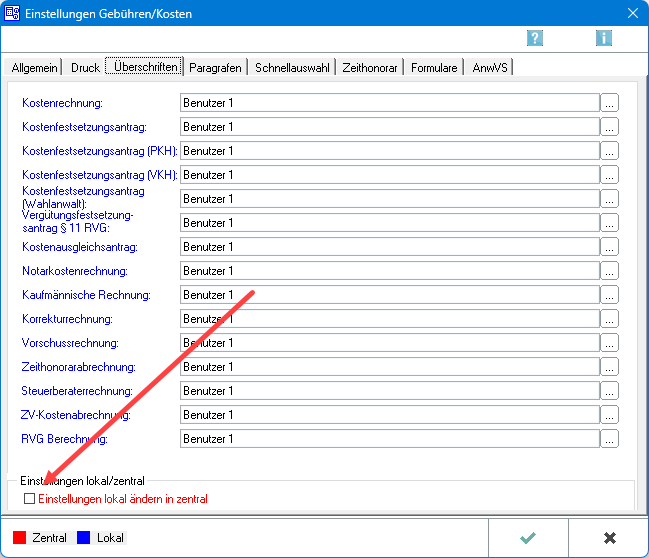This screenshot has height=558, width=649.
Task: Click the blue Lokal color swatch
Action: 84,538
